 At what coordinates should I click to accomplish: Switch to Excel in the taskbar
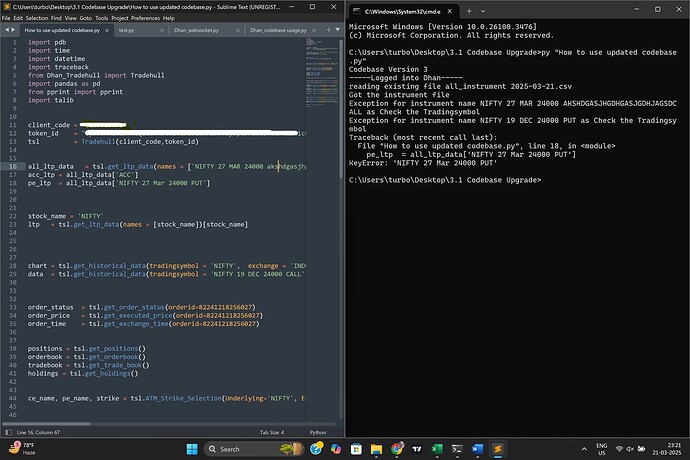tap(437, 449)
